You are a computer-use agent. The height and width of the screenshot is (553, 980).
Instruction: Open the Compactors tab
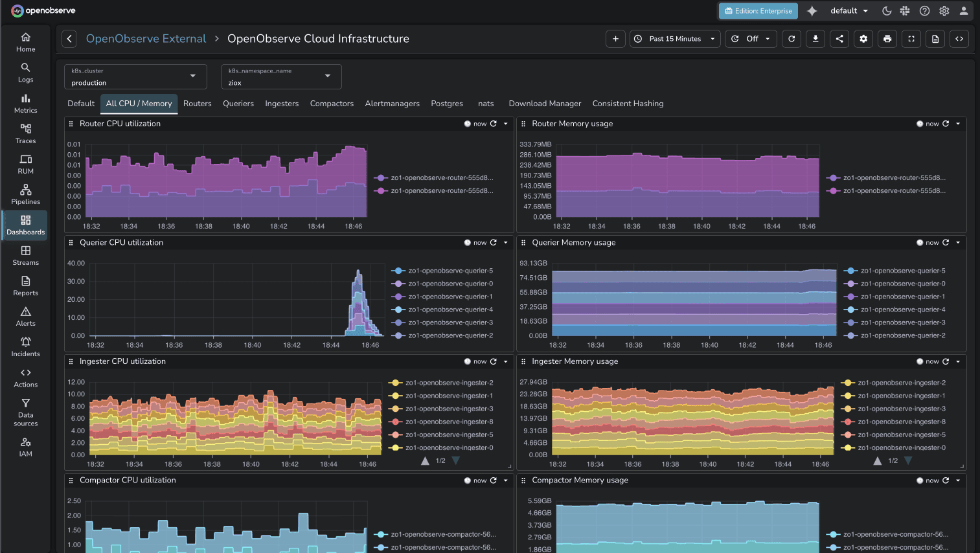[x=332, y=104]
